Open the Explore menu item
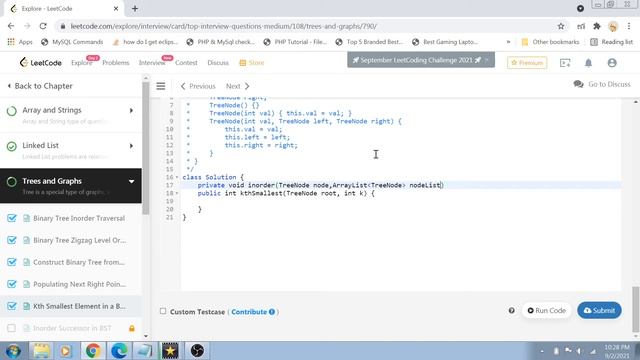Image resolution: width=640 pixels, height=360 pixels. point(81,62)
